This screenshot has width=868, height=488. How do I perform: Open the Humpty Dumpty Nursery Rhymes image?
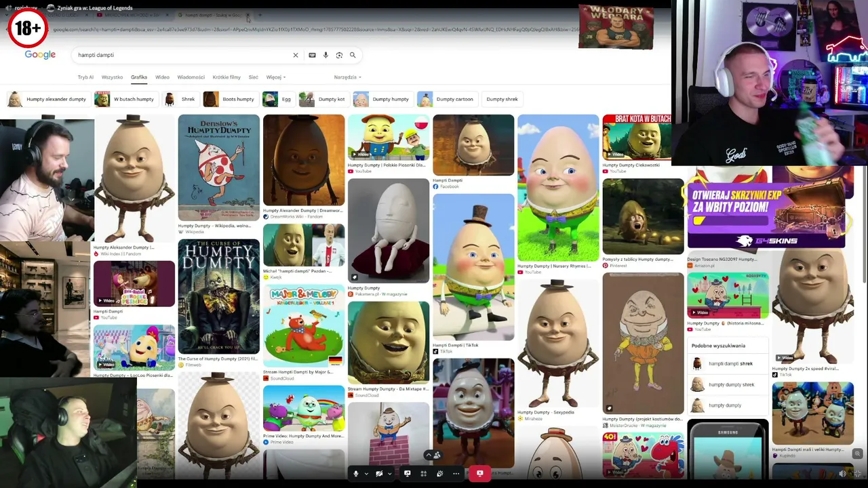coord(558,188)
